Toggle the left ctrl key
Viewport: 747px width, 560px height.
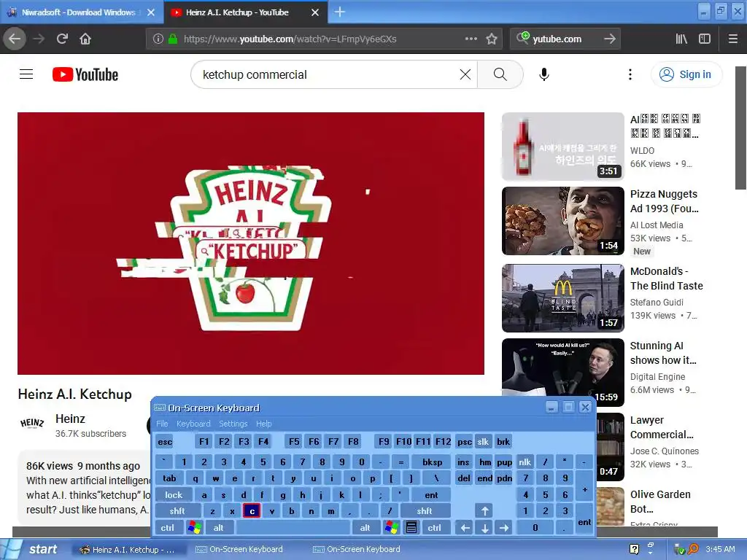[167, 528]
